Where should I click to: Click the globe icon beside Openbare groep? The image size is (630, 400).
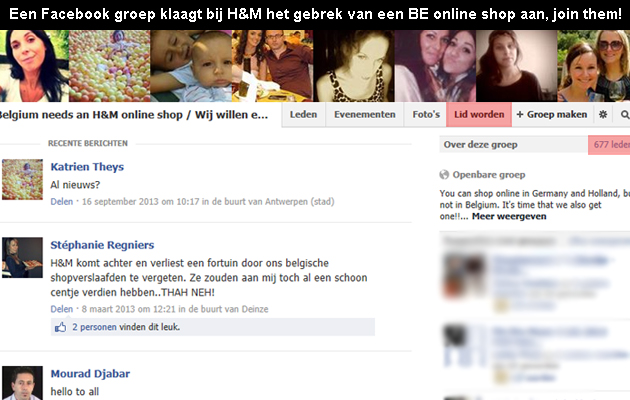pos(444,175)
